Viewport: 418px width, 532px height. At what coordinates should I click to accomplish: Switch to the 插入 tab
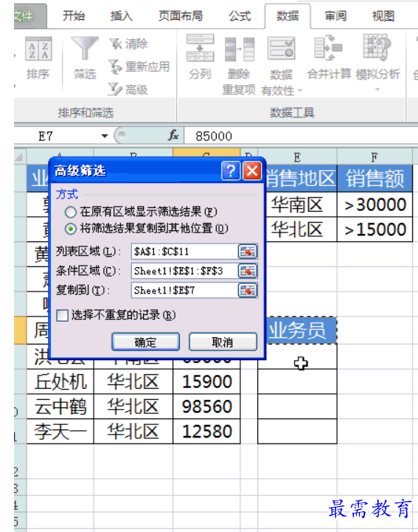coord(122,16)
